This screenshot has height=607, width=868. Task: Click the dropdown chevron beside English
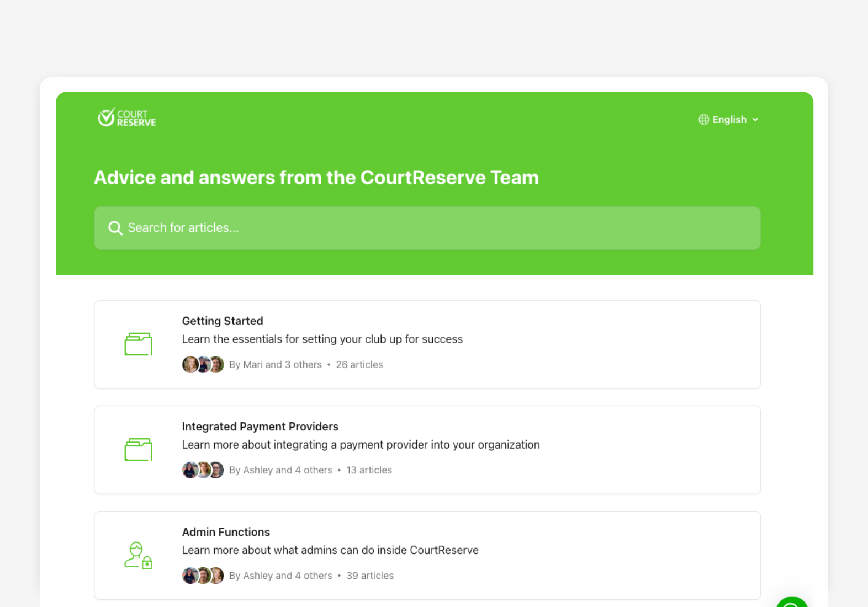(x=755, y=120)
